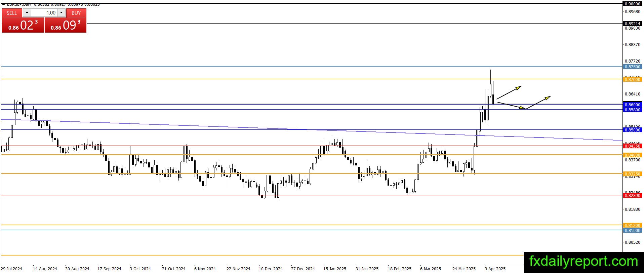
Task: Click the 0.90000 black price label
Action: (632, 4)
